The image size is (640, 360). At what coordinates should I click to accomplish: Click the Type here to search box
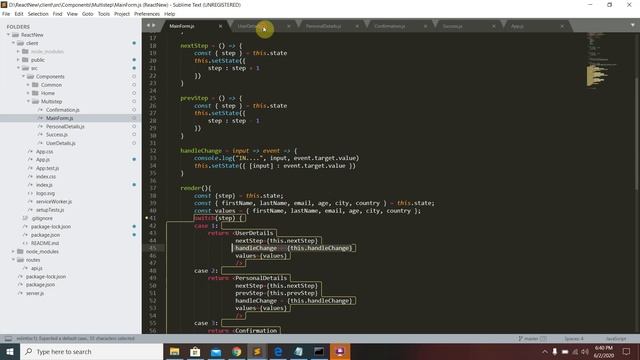point(91,351)
